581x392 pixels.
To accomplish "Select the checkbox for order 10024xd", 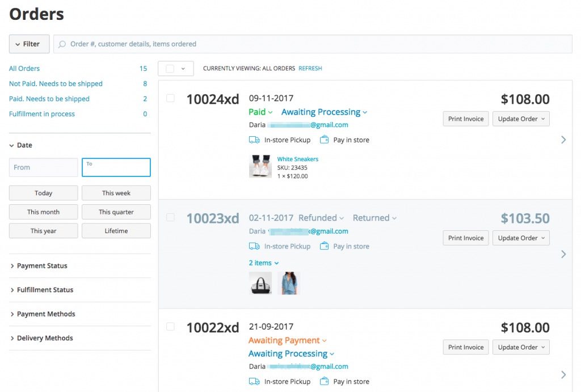I will coord(170,98).
